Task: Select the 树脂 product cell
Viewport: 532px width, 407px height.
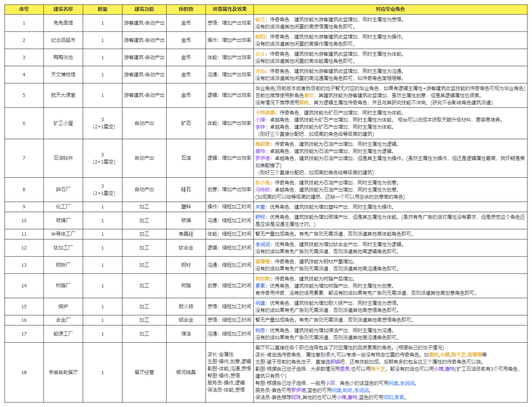Action: coord(186,286)
